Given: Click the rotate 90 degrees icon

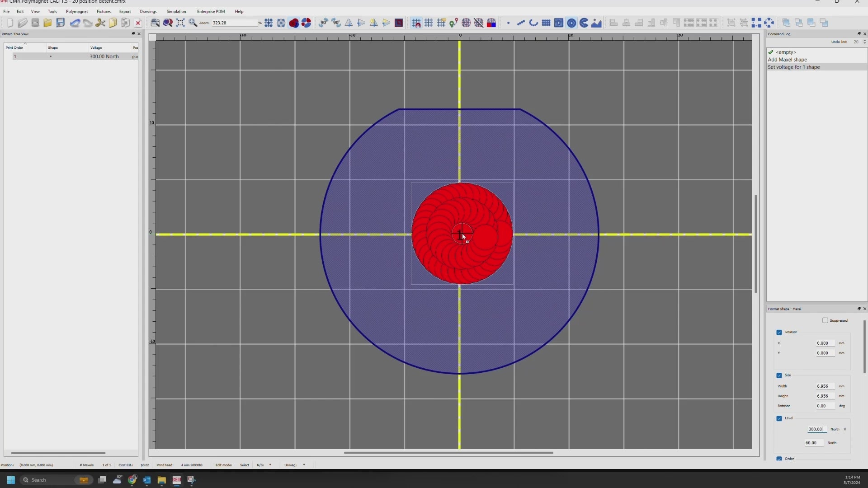Looking at the screenshot, I should pyautogui.click(x=323, y=23).
